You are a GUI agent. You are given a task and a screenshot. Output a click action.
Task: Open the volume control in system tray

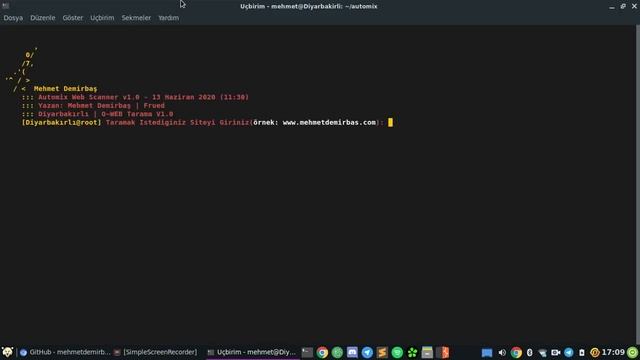[502, 352]
